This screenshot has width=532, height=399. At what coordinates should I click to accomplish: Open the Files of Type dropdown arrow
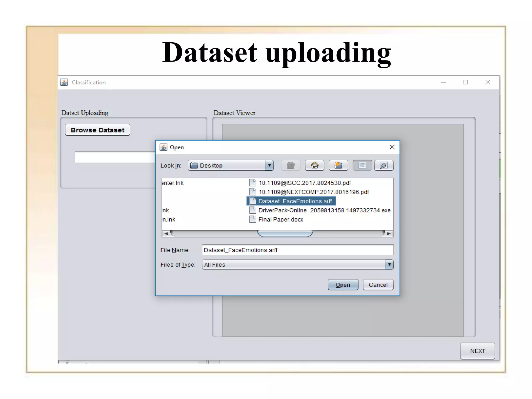tap(389, 264)
